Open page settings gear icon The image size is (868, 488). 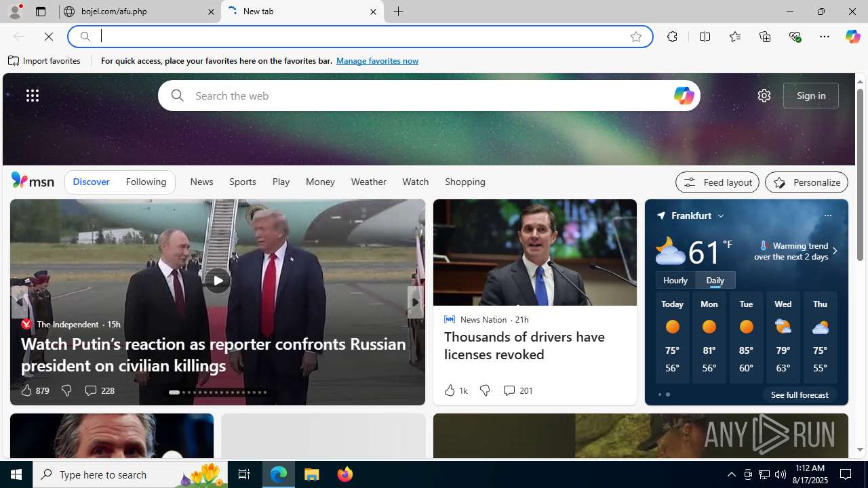tap(764, 96)
